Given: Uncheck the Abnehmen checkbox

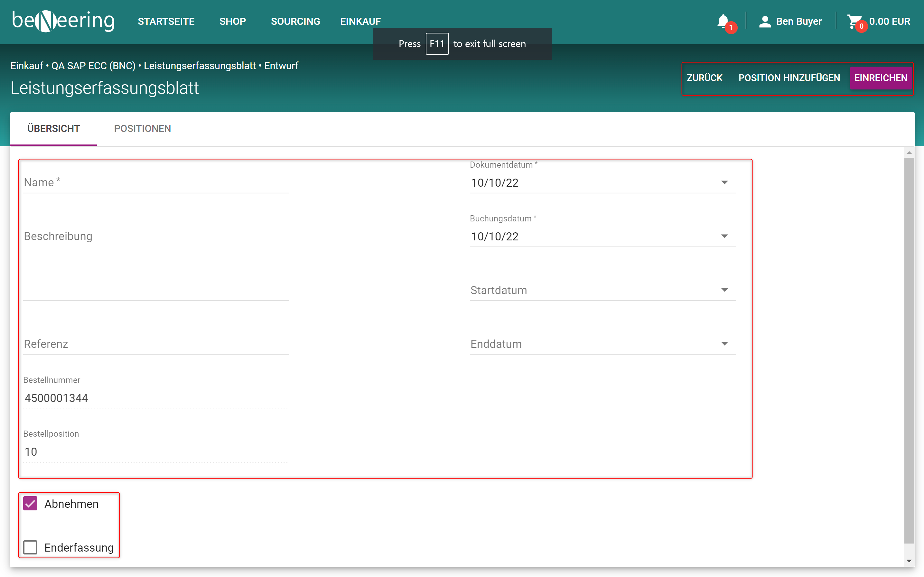Looking at the screenshot, I should point(31,504).
